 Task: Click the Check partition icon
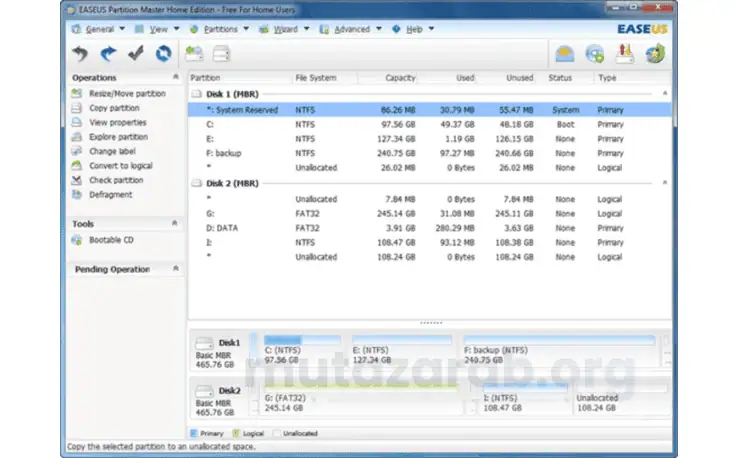[76, 180]
